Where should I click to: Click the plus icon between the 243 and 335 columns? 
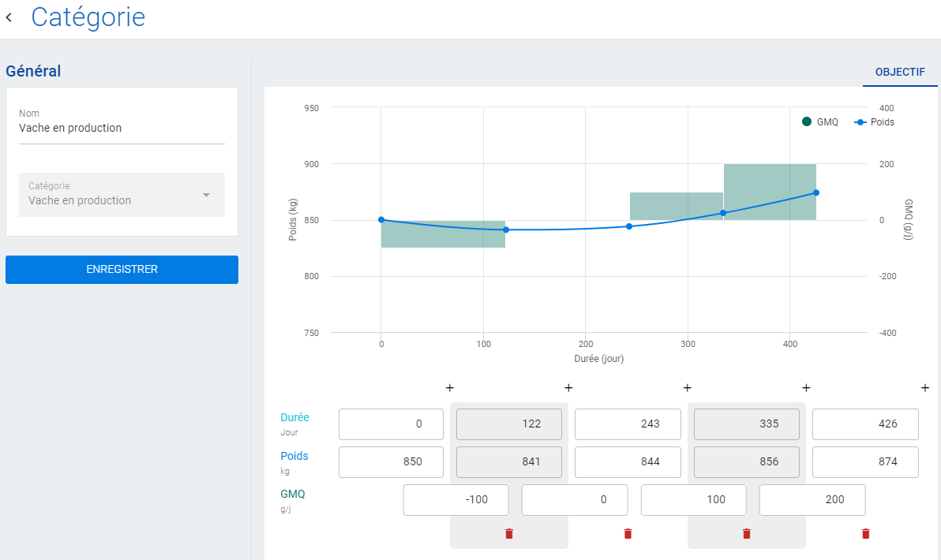point(687,388)
